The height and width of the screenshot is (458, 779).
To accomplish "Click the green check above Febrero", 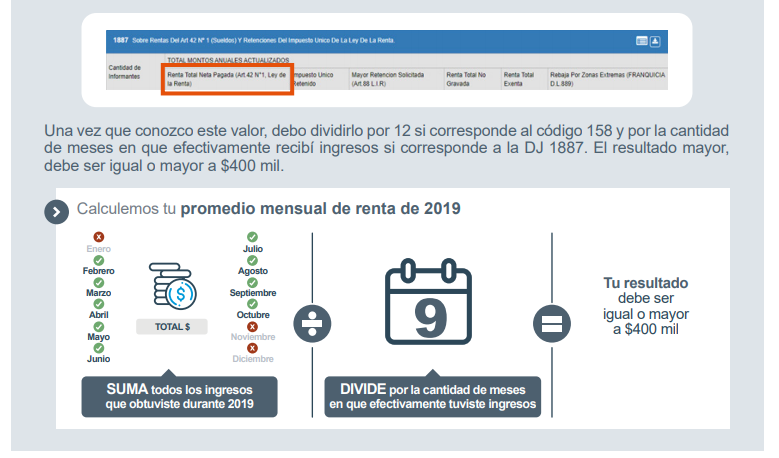I will (x=99, y=260).
